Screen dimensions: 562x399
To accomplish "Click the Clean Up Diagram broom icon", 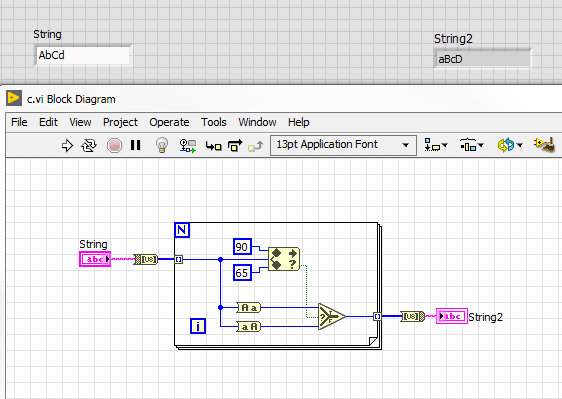I will click(544, 145).
